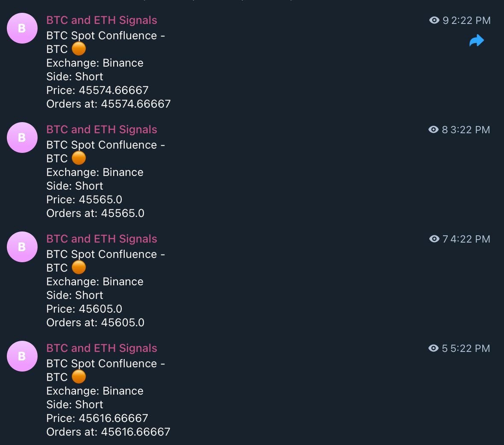Click the blue forward arrow icon
504x445 pixels.
(477, 41)
